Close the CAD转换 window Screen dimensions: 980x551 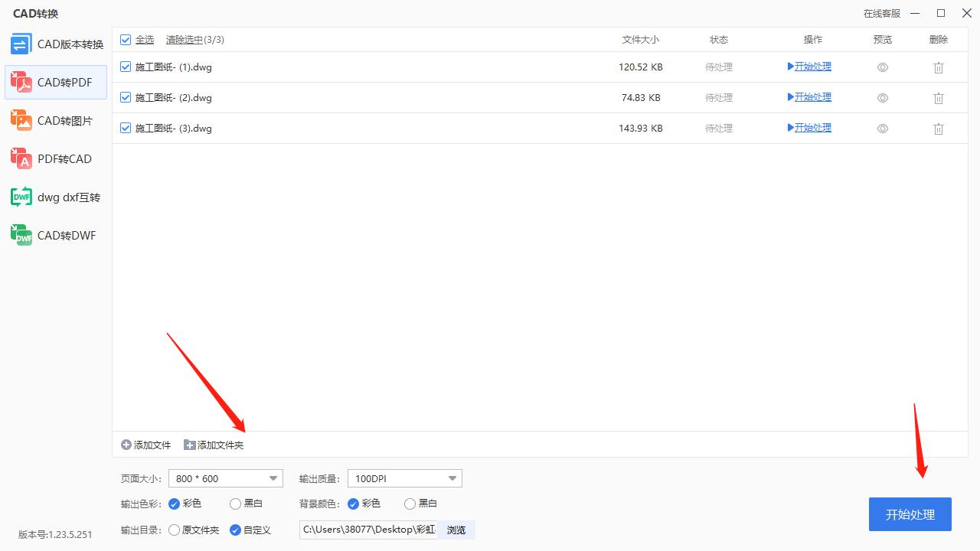tap(966, 13)
